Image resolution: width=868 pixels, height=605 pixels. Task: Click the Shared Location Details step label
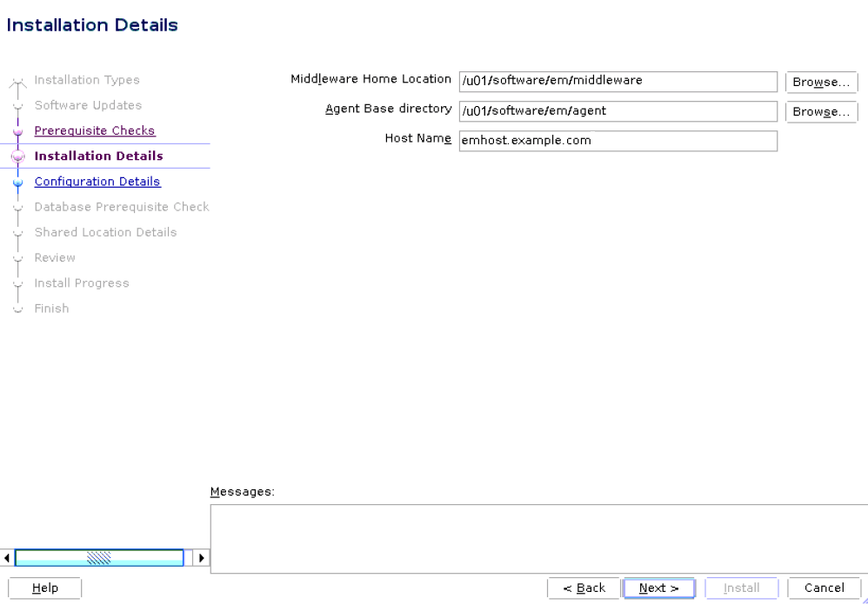106,232
